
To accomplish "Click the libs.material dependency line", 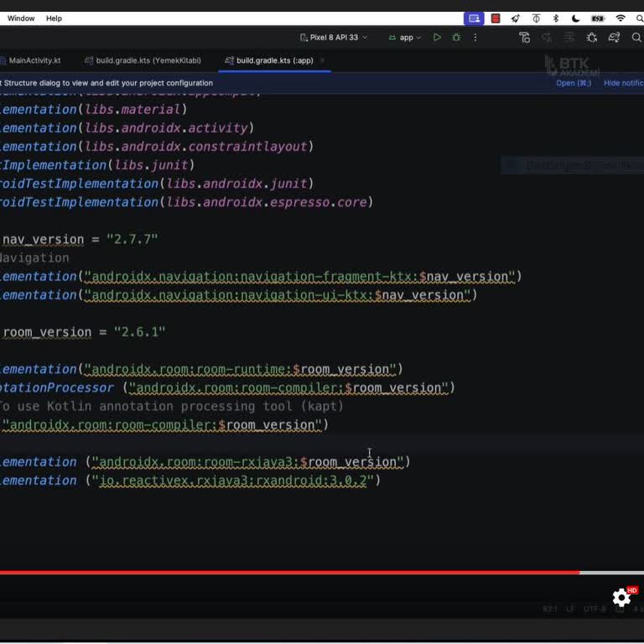I will pos(93,109).
